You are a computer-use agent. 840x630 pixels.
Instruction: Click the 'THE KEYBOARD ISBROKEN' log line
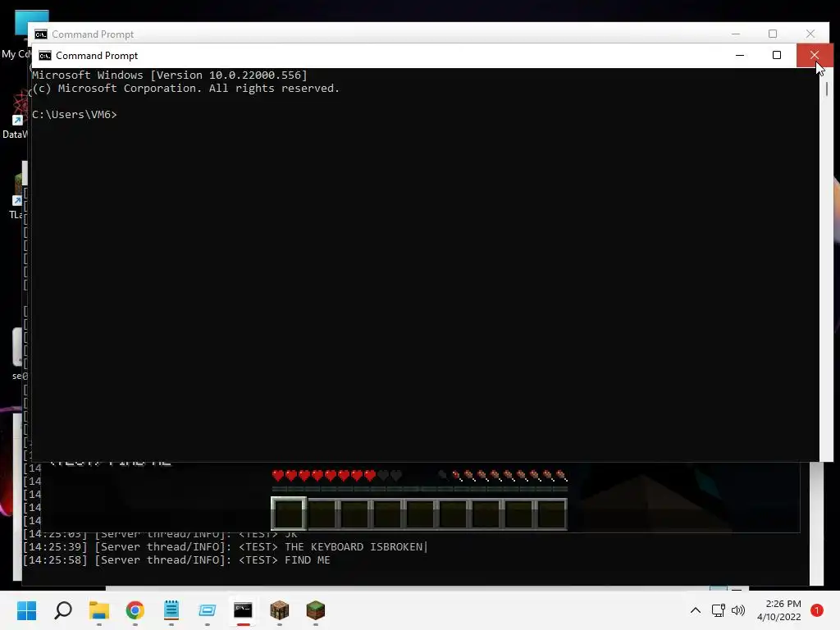(225, 547)
